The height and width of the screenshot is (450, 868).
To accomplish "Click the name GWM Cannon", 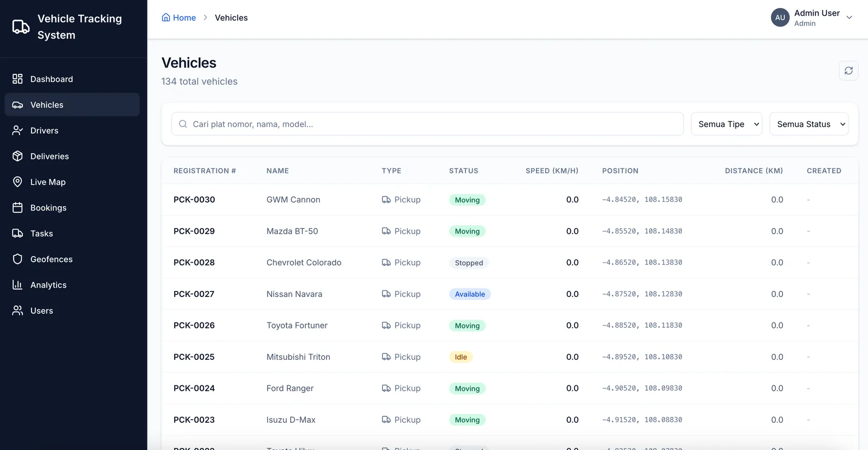I will pyautogui.click(x=293, y=200).
